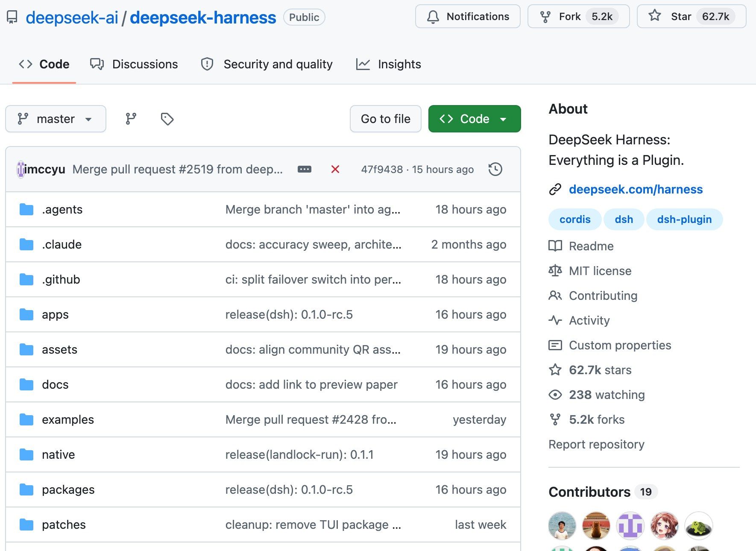Click Go to file button

[386, 119]
